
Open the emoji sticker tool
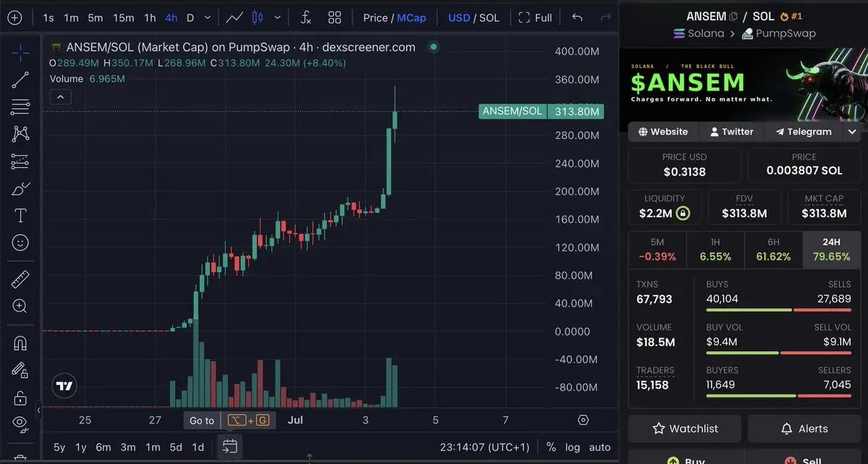click(x=20, y=242)
